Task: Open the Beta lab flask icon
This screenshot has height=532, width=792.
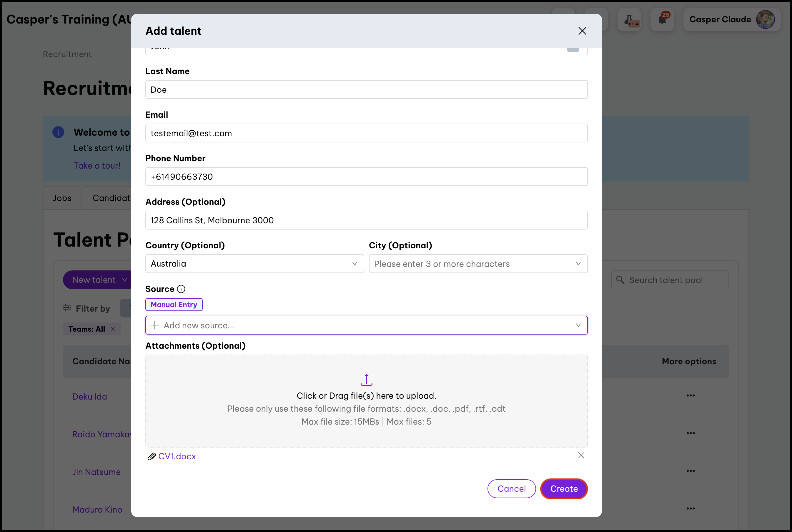Action: tap(629, 19)
